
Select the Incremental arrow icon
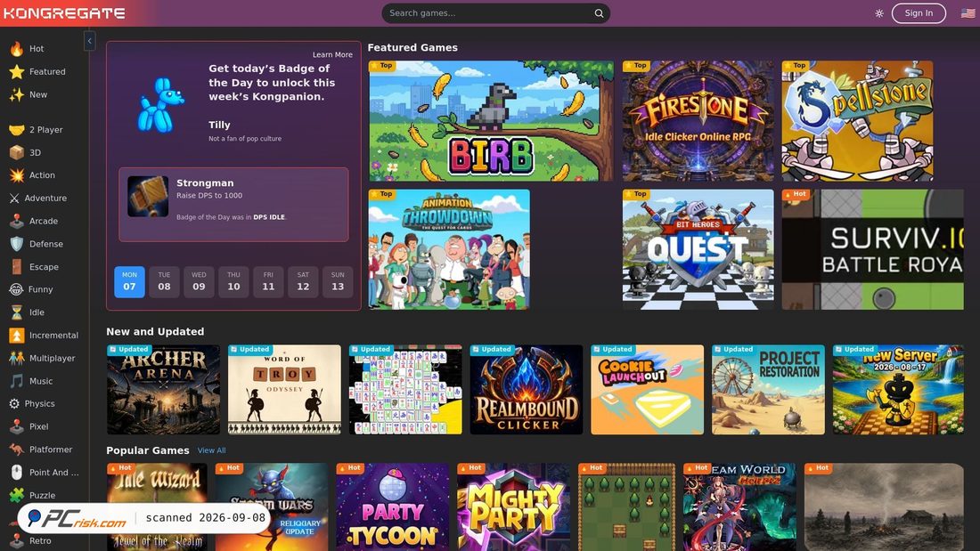click(x=17, y=336)
